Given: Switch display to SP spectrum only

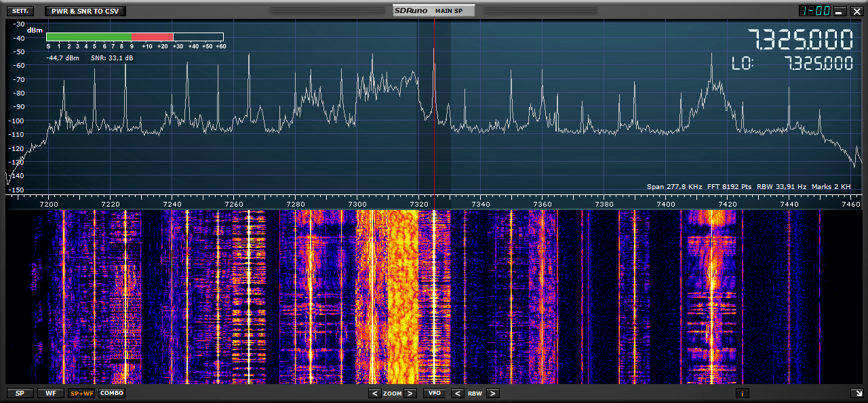Looking at the screenshot, I should click(x=19, y=394).
